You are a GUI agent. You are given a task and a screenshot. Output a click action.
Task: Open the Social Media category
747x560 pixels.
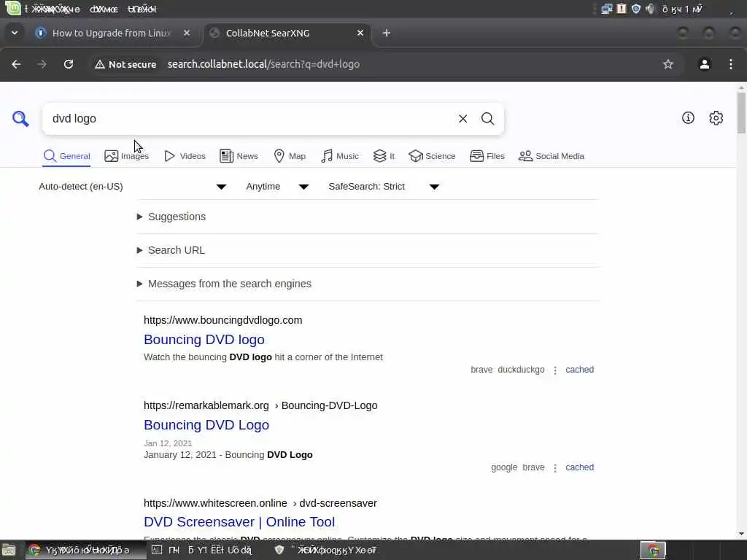pos(551,156)
